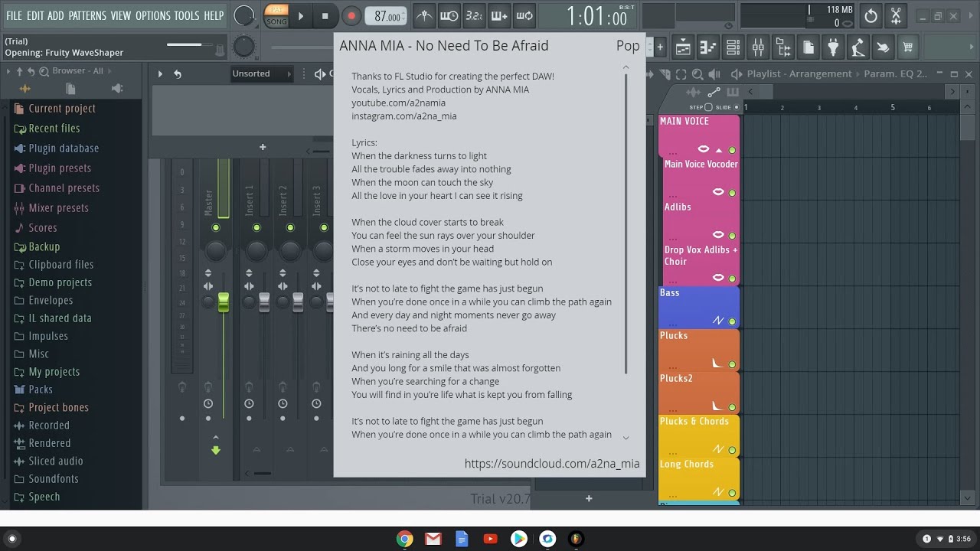980x551 pixels.
Task: Click the Gmail icon in taskbar
Action: click(433, 539)
